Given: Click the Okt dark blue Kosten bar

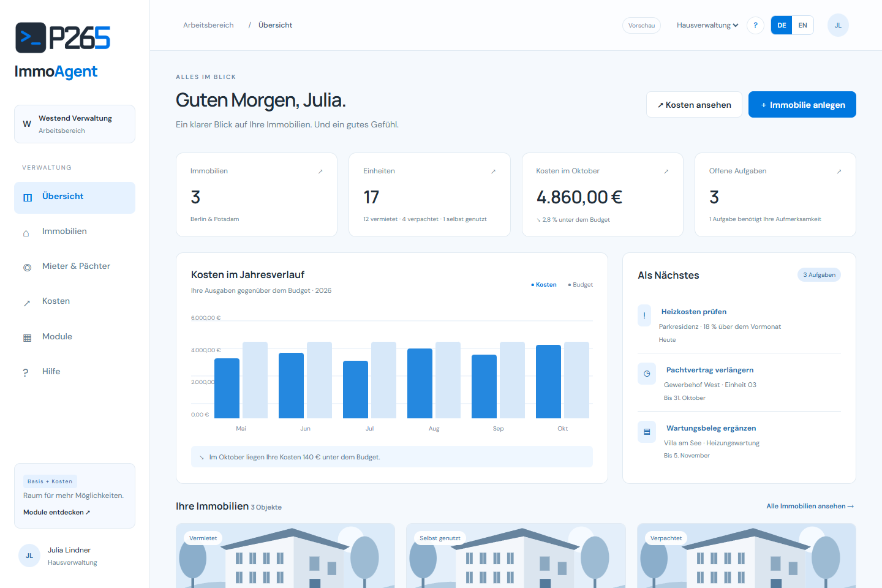Looking at the screenshot, I should point(548,382).
